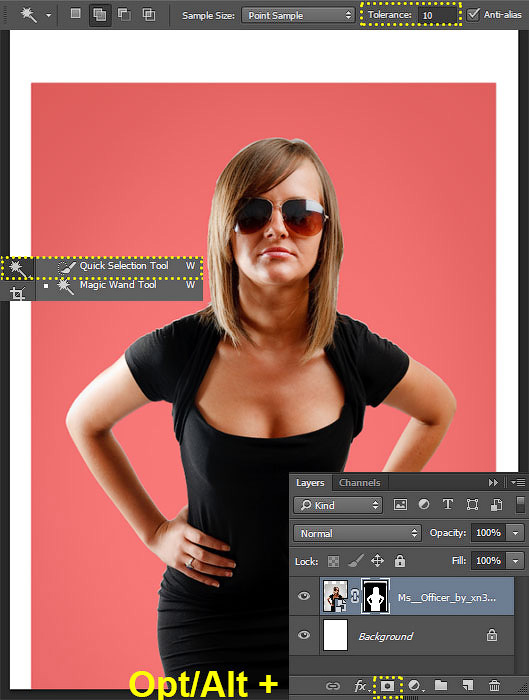The width and height of the screenshot is (529, 700).
Task: Select the Crop tool in toolbox
Action: [x=17, y=293]
